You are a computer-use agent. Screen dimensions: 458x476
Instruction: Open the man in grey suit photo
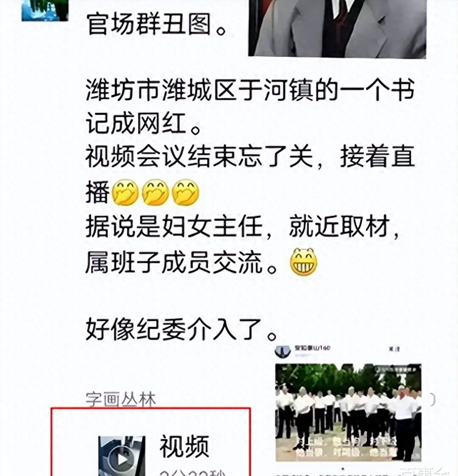pyautogui.click(x=337, y=28)
